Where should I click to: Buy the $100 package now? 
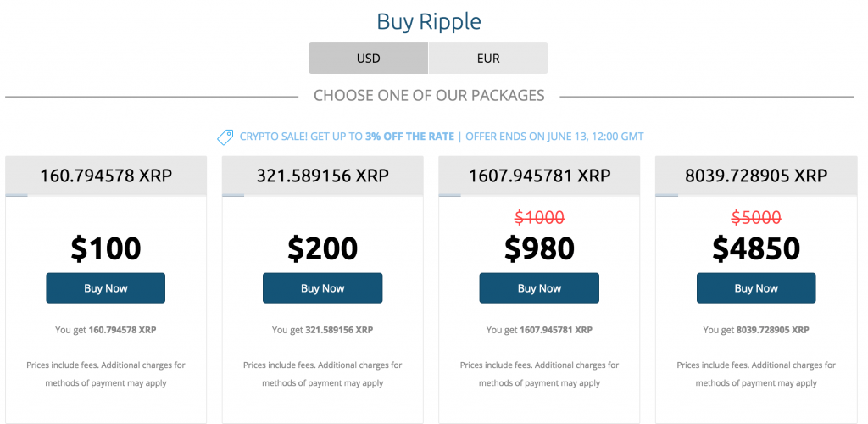point(106,287)
